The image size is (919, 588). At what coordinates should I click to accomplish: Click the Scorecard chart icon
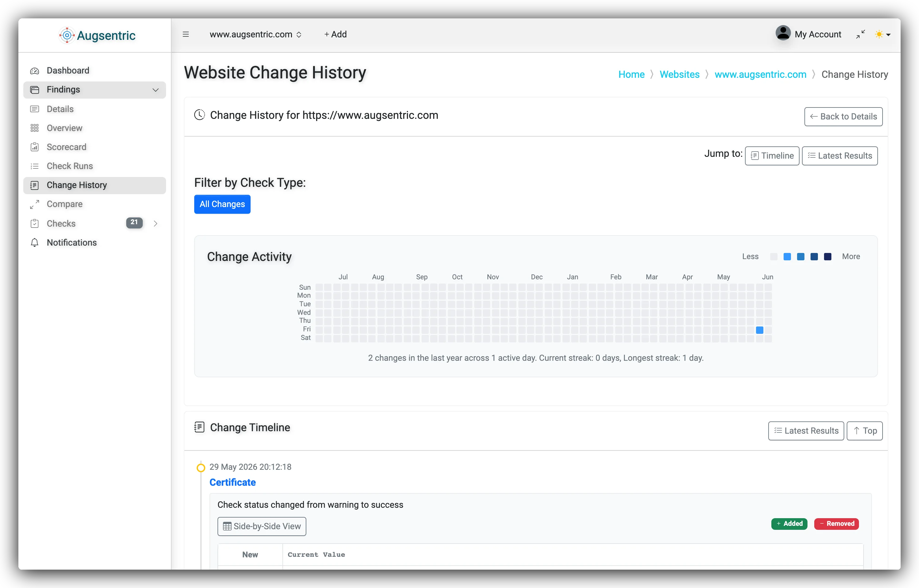point(35,147)
